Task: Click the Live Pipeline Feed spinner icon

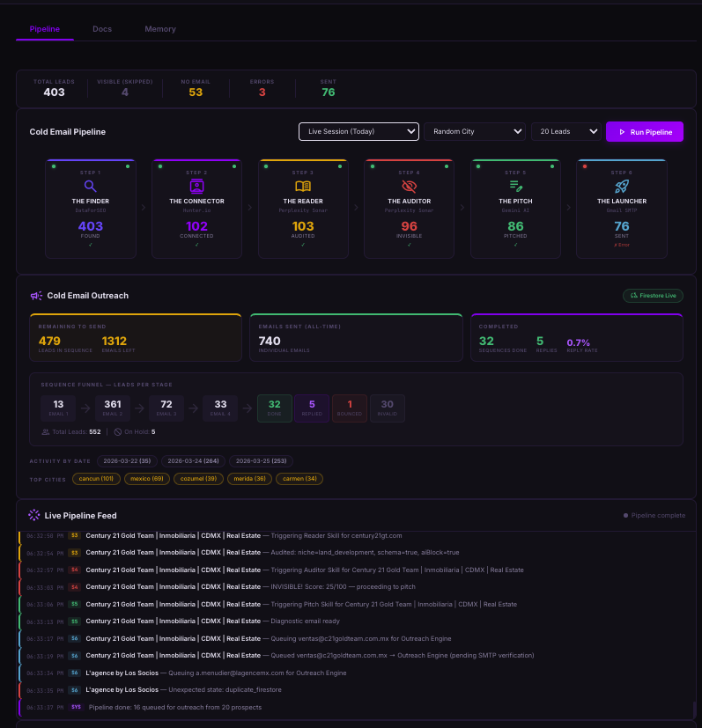Action: coord(34,515)
